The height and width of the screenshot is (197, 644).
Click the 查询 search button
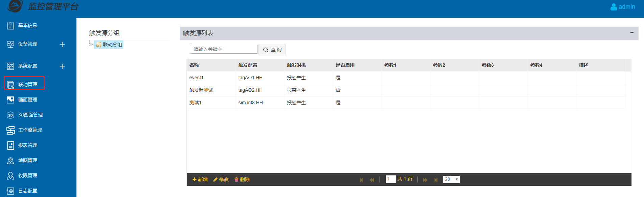[272, 50]
